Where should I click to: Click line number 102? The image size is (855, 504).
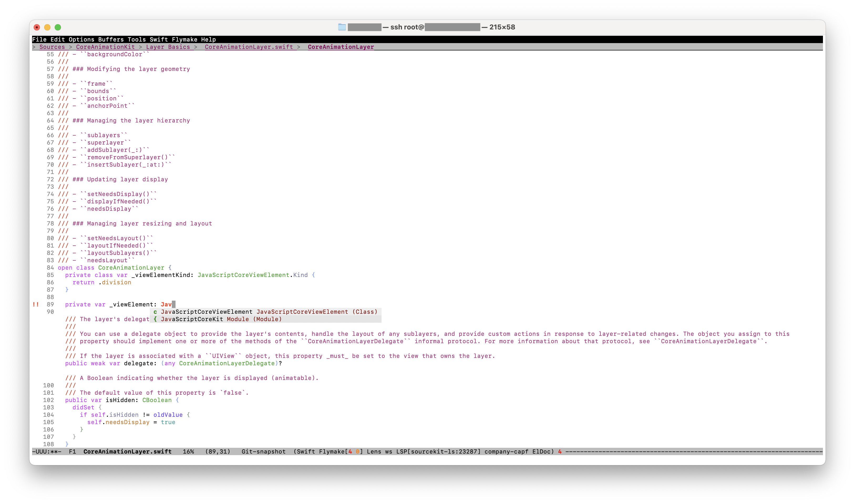[x=48, y=400]
